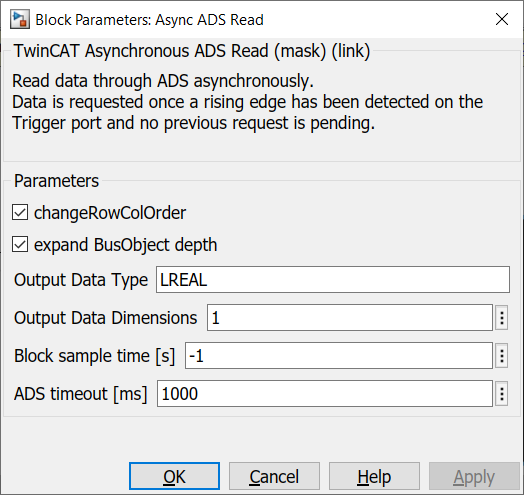This screenshot has height=495, width=524.
Task: Open three-dot menu beside Block sample time
Action: click(501, 356)
